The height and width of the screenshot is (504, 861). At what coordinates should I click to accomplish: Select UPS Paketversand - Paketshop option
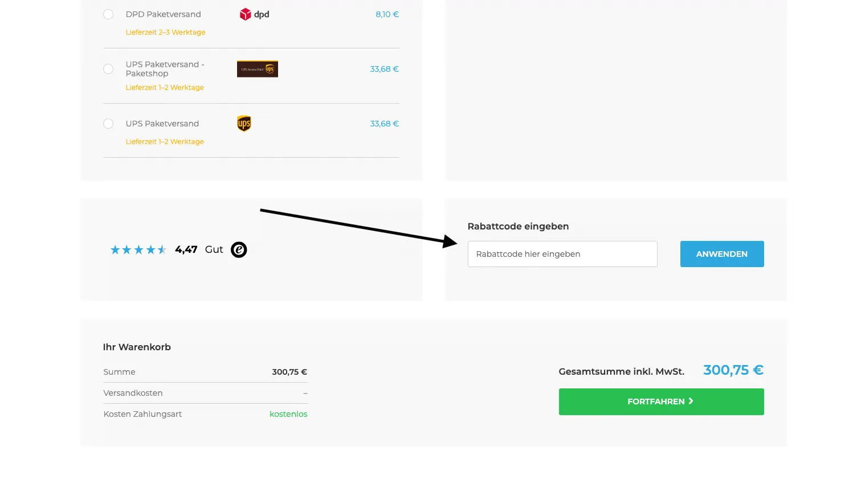coord(108,69)
